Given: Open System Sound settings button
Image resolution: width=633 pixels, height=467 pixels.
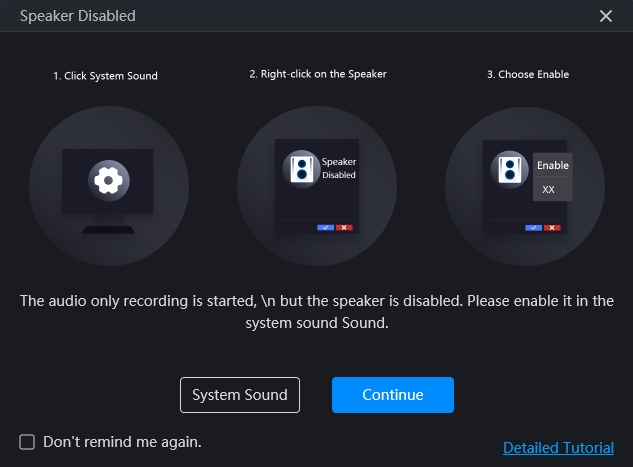Looking at the screenshot, I should 240,395.
